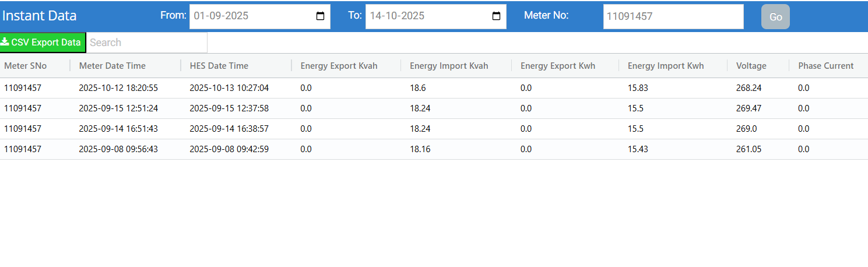This screenshot has height=267, width=868.
Task: Sort by Energy Export Kwh column
Action: pos(558,66)
